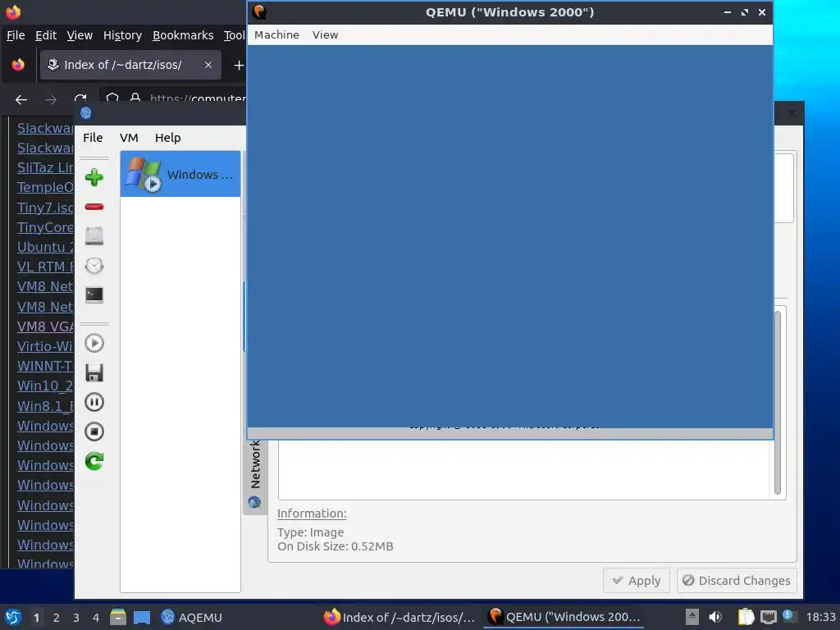Open the AQEMU Help menu

[x=167, y=138]
